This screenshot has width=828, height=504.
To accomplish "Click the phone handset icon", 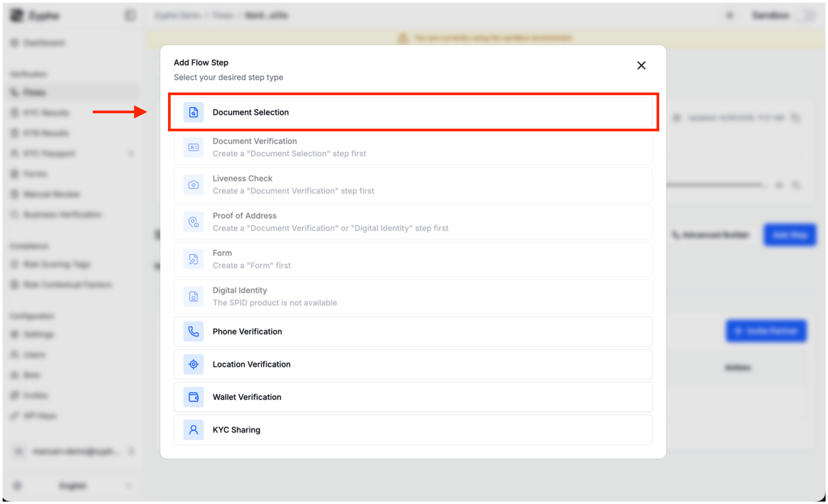I will (x=194, y=332).
